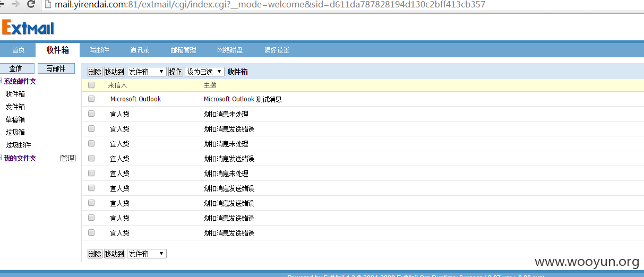Image resolution: width=644 pixels, height=277 pixels.
Task: Open the 邮箱管理 tab
Action: point(183,50)
